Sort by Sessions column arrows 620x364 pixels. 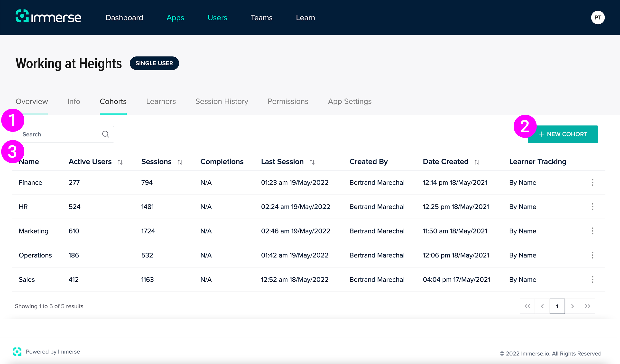[180, 162]
